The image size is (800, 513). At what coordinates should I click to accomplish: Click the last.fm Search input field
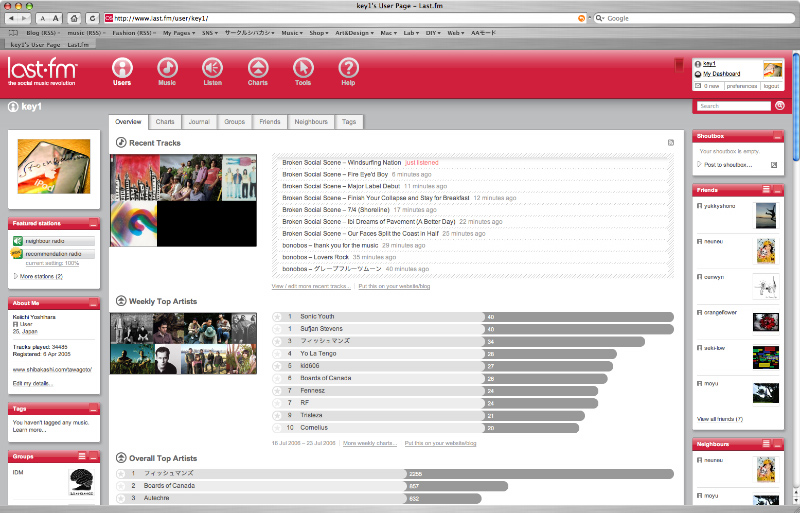tap(734, 106)
